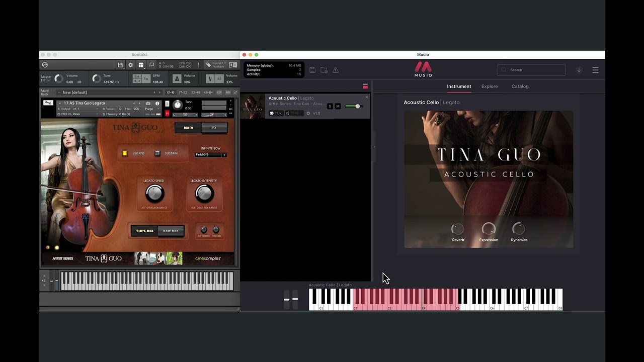Viewport: 644px width, 362px height.
Task: Click Kontakt transport play button
Action: pos(140,81)
